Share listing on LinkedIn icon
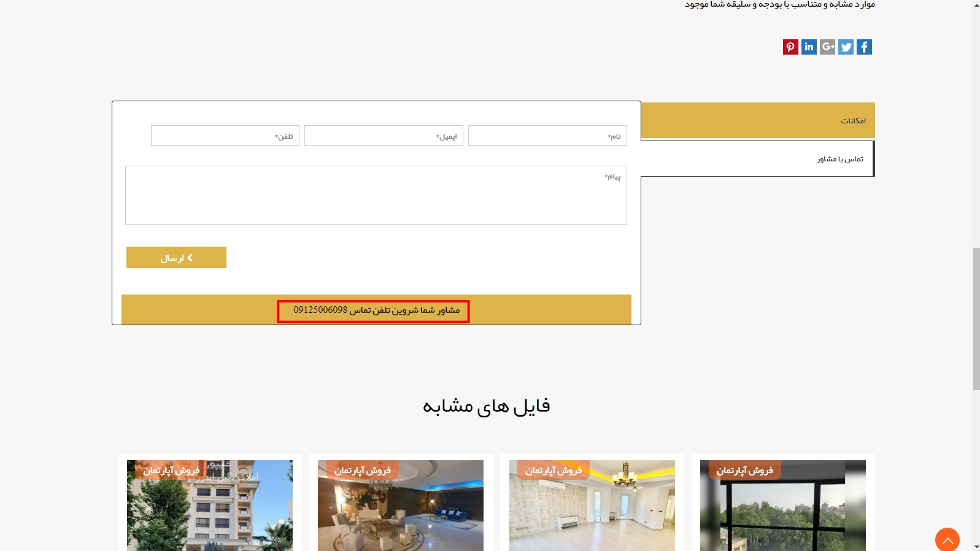Screen dimensions: 980x551 pyautogui.click(x=809, y=47)
